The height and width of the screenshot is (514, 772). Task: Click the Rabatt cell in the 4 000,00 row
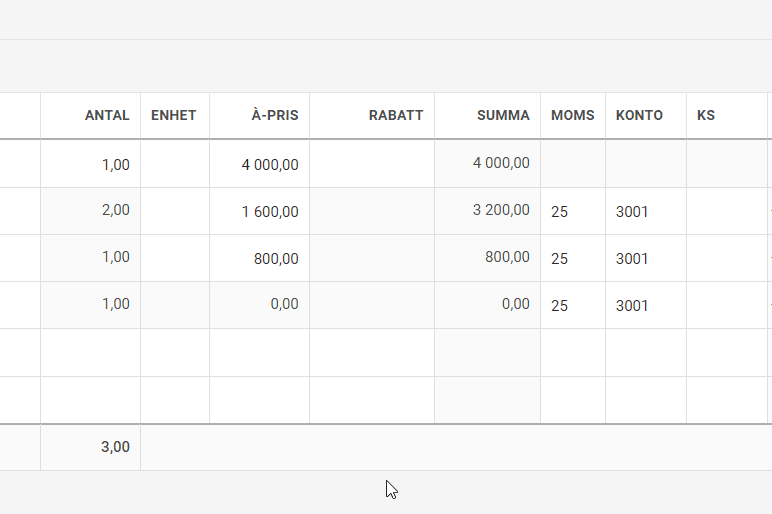pyautogui.click(x=372, y=164)
